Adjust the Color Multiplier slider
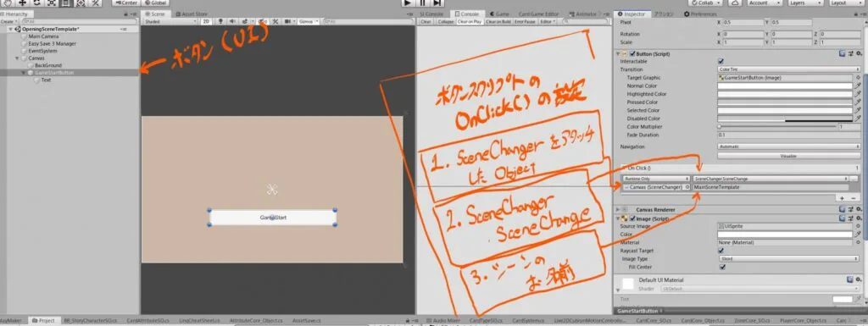This screenshot has height=326, width=868. [x=777, y=126]
